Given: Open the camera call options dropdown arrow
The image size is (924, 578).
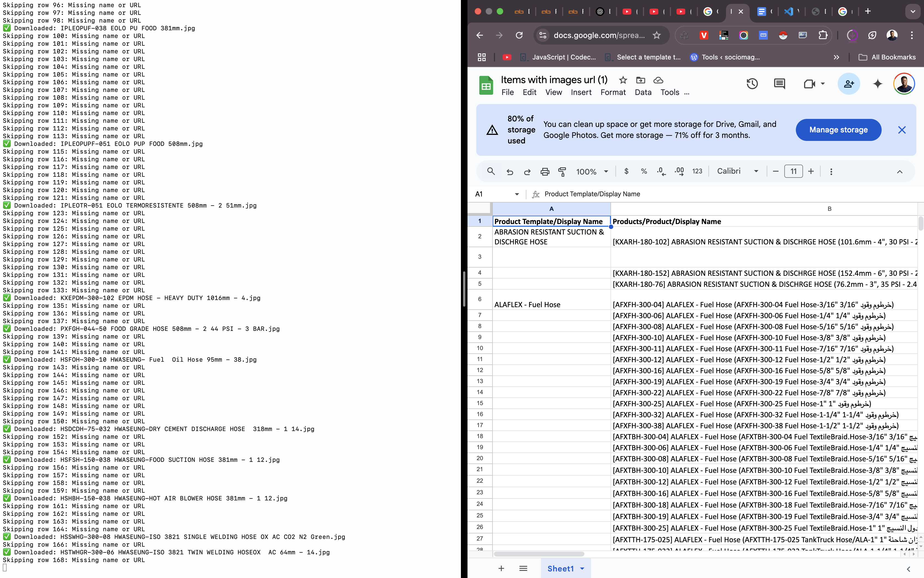Looking at the screenshot, I should 823,84.
